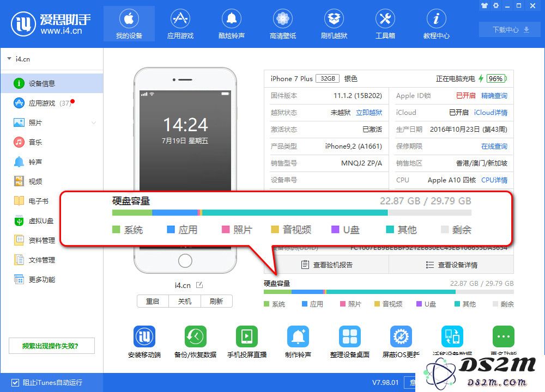This screenshot has height=392, width=545.
Task: Select 设备信息 in sidebar
Action: 52,83
